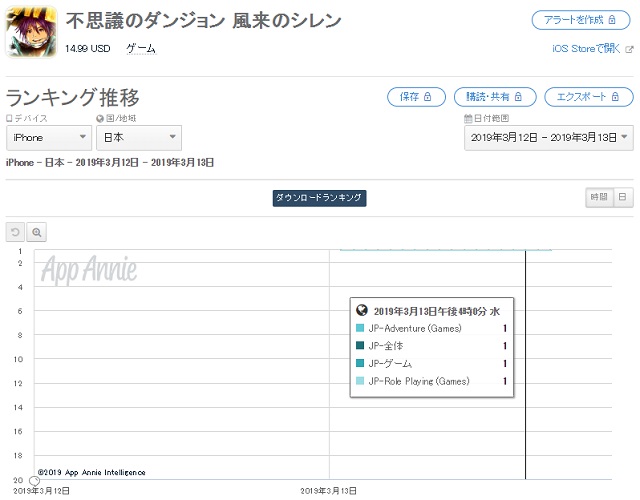640x500 pixels.
Task: Click the external link icon beside iOS Store
Action: (629, 49)
